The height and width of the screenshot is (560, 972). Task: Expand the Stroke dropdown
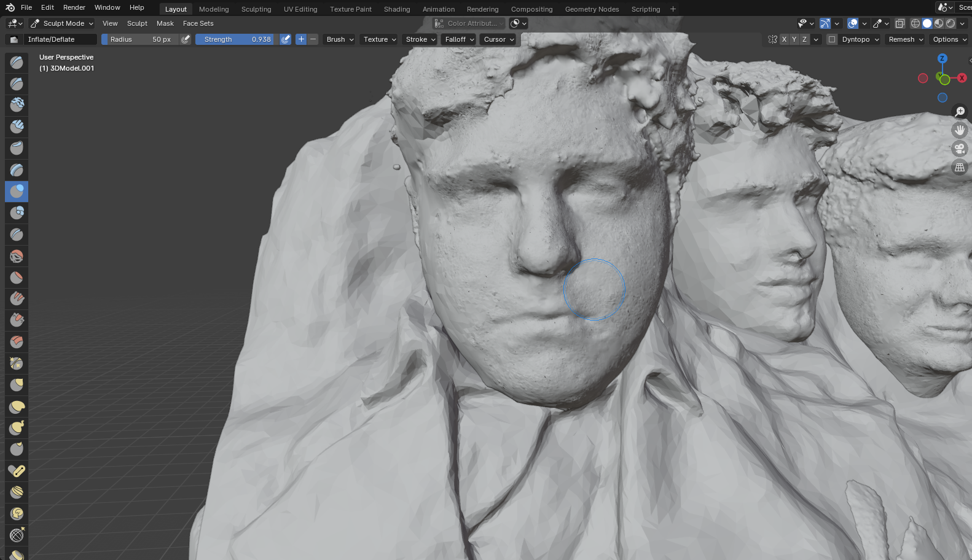pyautogui.click(x=420, y=39)
